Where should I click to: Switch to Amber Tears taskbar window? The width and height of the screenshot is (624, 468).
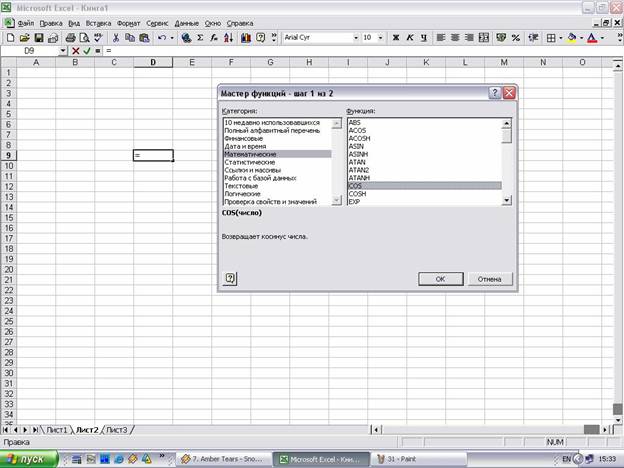click(223, 459)
